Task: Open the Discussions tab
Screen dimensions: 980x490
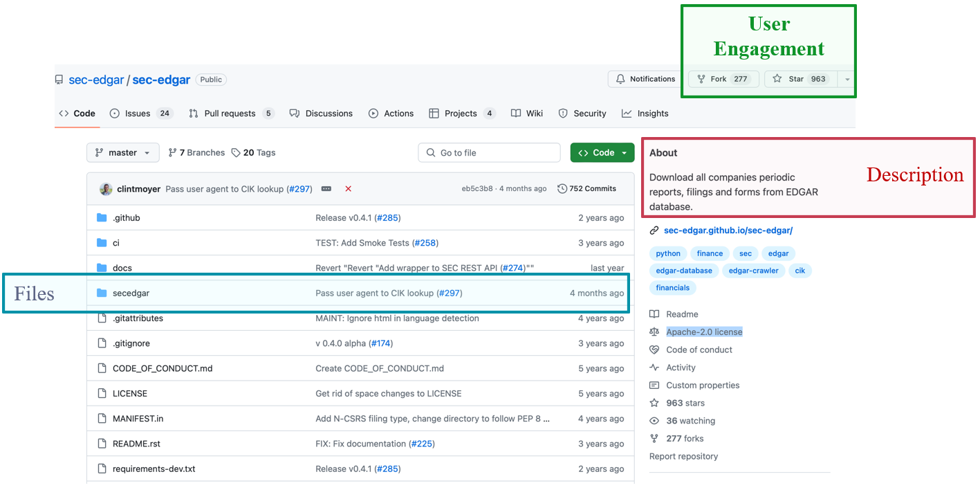Action: pyautogui.click(x=321, y=114)
